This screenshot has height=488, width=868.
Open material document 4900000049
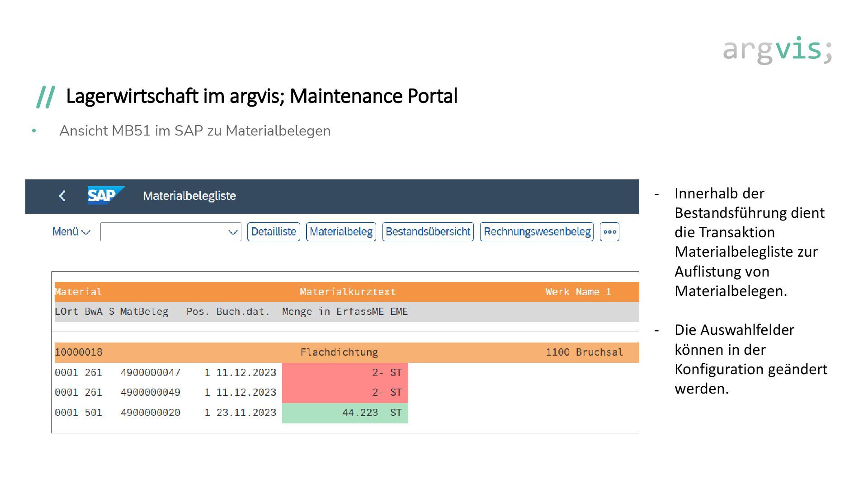[151, 393]
